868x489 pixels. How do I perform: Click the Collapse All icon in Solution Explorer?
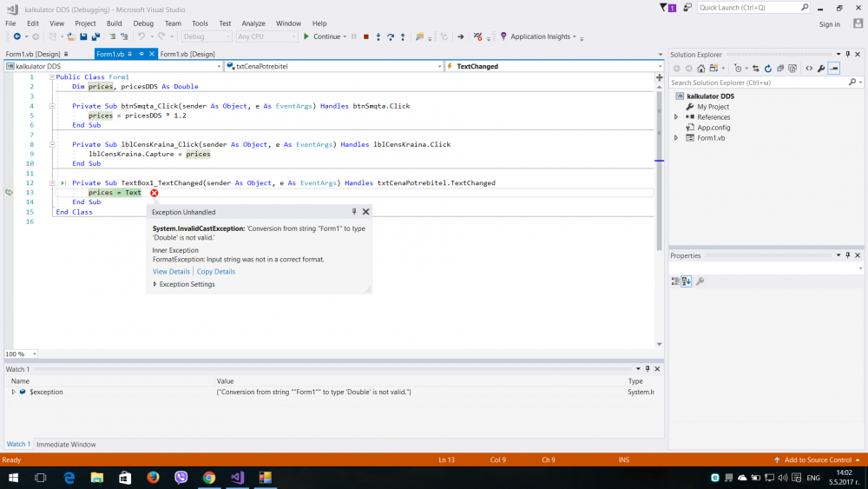click(x=780, y=69)
